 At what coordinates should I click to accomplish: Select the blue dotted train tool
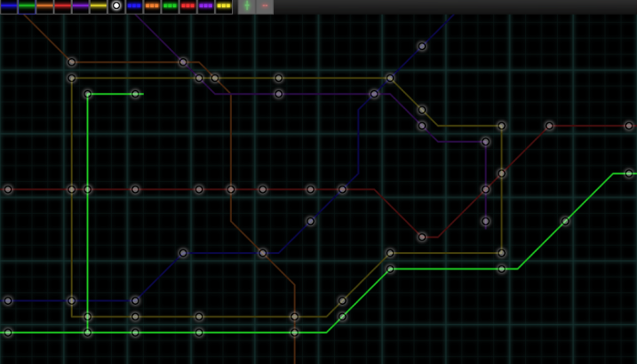[x=134, y=6]
